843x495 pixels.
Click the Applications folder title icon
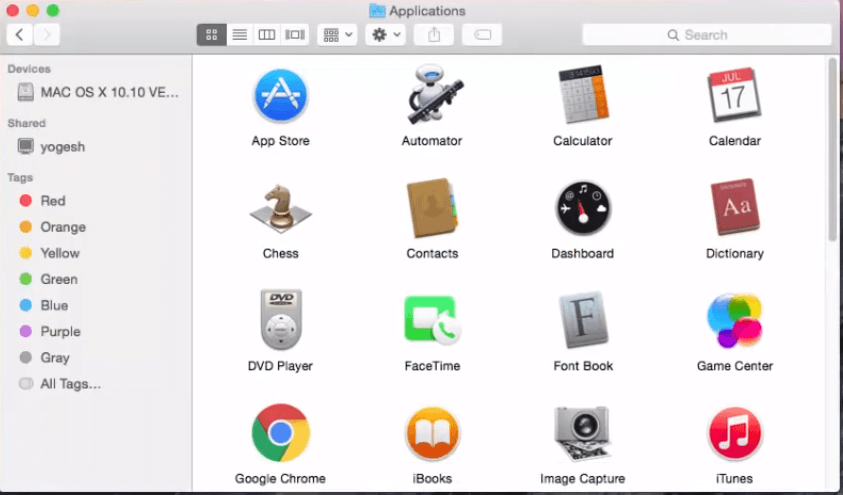click(x=377, y=11)
